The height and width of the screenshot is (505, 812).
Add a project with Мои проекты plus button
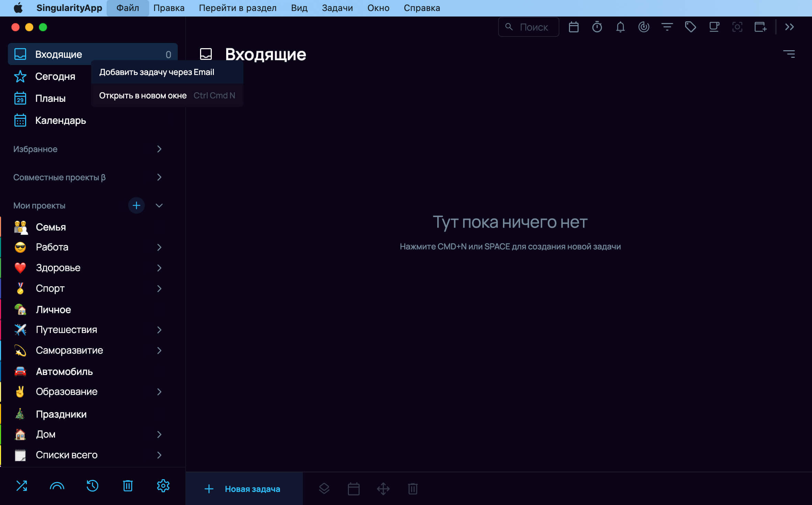tap(136, 205)
